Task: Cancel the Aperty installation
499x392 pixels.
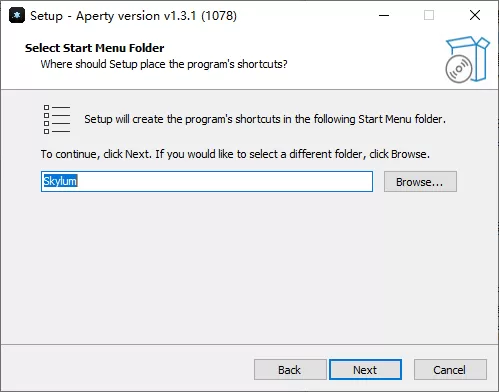Action: click(x=450, y=370)
